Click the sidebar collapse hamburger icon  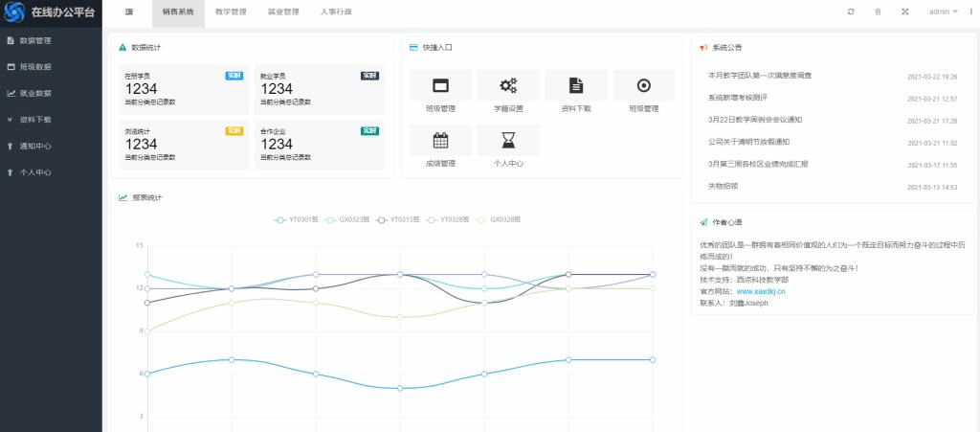(128, 11)
